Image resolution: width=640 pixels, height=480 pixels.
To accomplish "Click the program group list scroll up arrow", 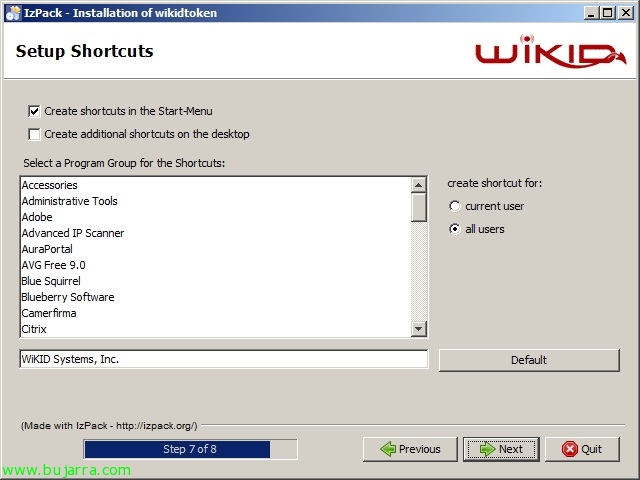I will [418, 185].
